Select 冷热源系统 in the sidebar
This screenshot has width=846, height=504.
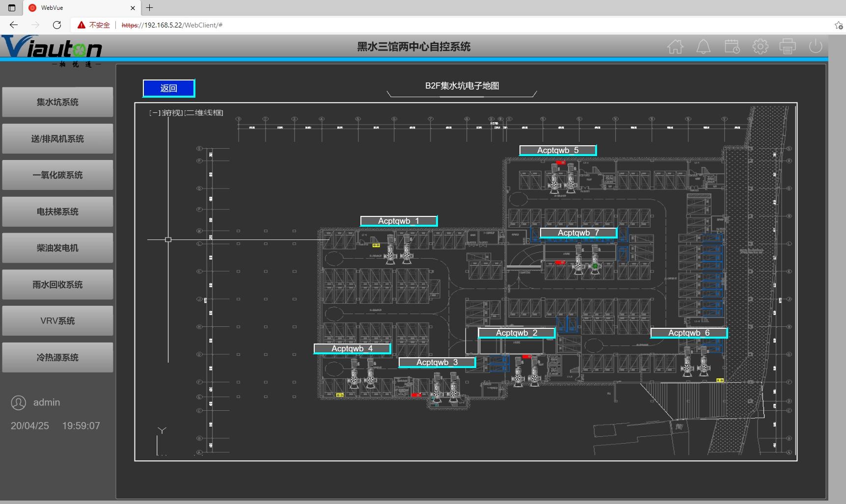coord(57,358)
